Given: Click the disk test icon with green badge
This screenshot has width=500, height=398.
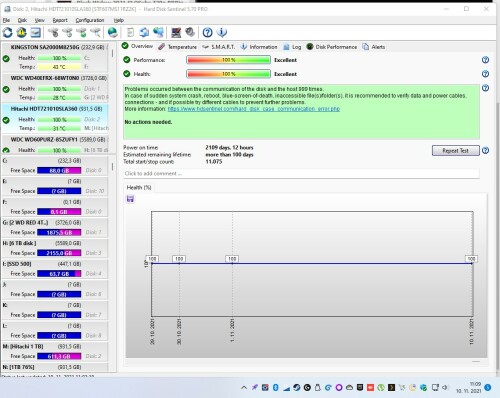Looking at the screenshot, I should (x=81, y=32).
